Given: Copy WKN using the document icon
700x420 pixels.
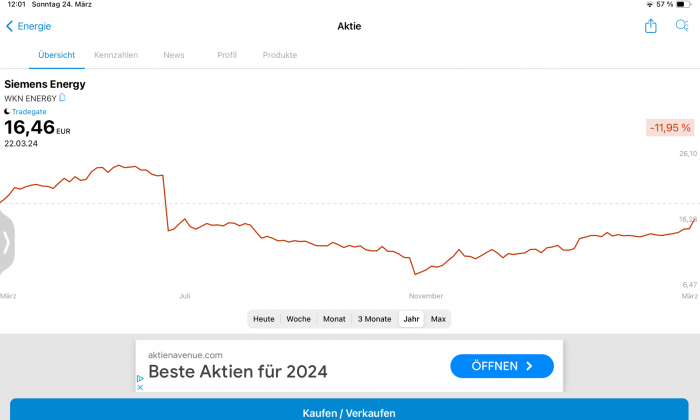Looking at the screenshot, I should [x=62, y=98].
